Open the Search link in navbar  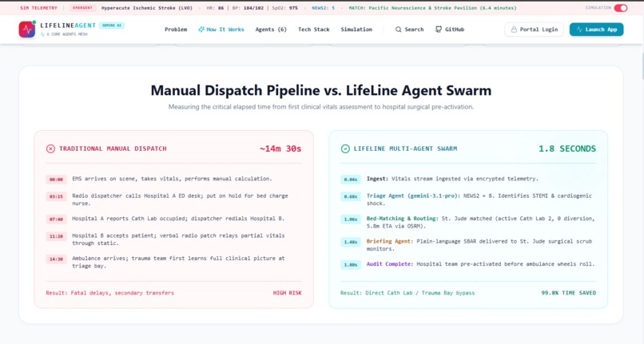pos(409,30)
